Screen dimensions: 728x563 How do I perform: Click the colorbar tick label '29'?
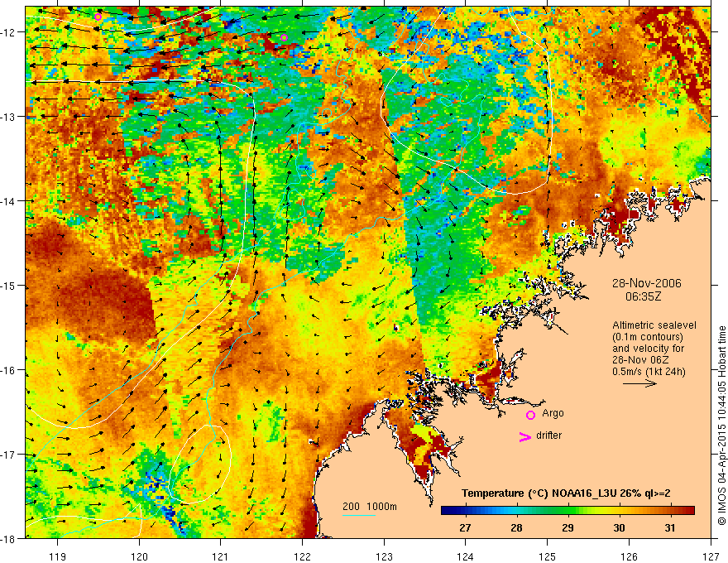click(x=568, y=527)
